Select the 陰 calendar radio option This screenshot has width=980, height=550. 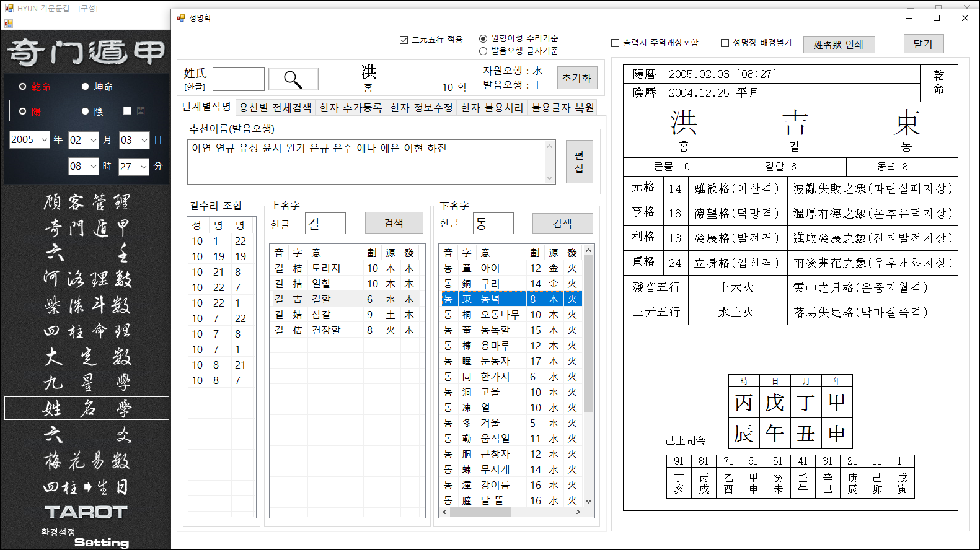(x=86, y=111)
